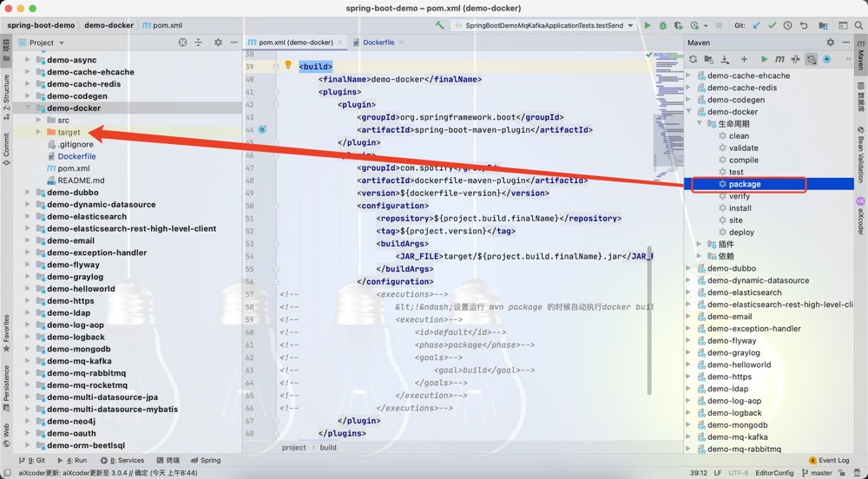Add a Maven project with plus
Screen dimensions: 868x479
[x=744, y=59]
